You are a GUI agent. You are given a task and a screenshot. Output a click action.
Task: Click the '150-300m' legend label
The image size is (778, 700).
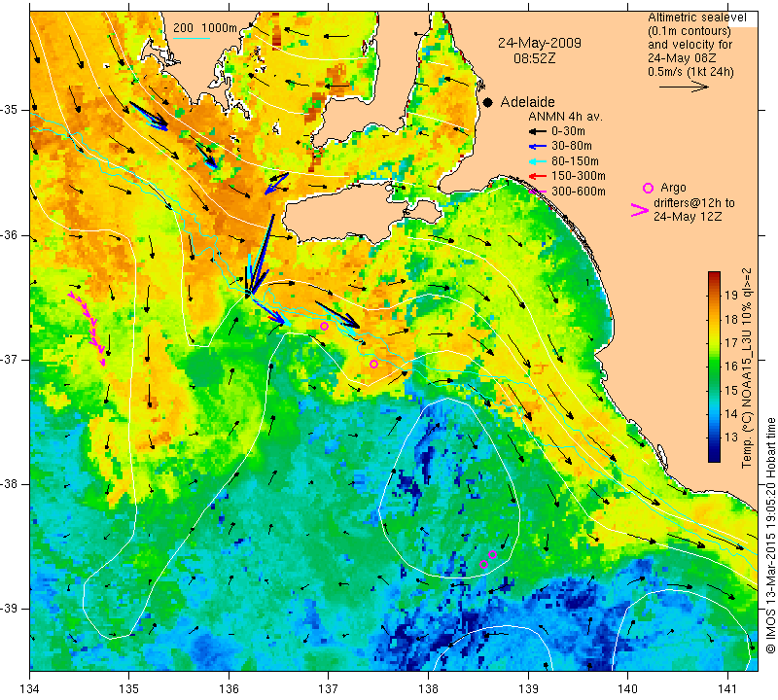[578, 176]
